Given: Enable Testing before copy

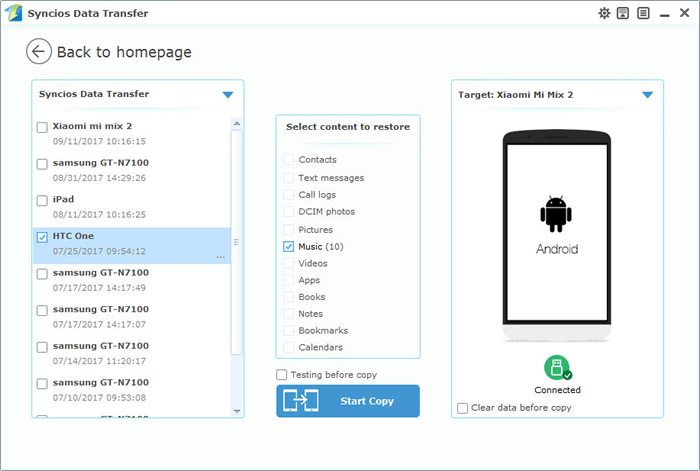Looking at the screenshot, I should click(282, 375).
